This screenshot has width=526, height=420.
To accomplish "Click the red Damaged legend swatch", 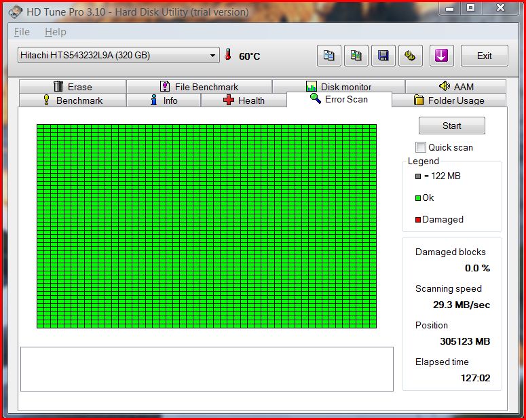I will coord(418,220).
